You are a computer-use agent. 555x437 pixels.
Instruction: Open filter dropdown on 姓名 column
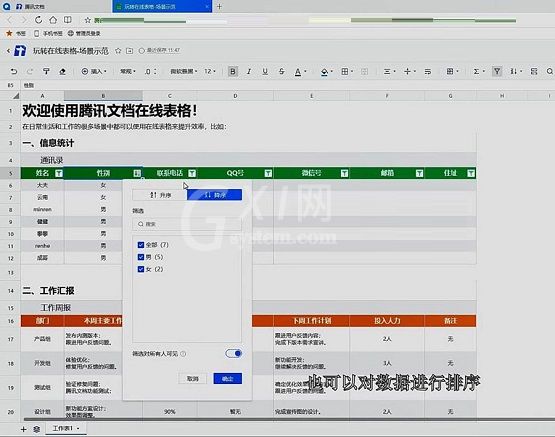coord(59,173)
